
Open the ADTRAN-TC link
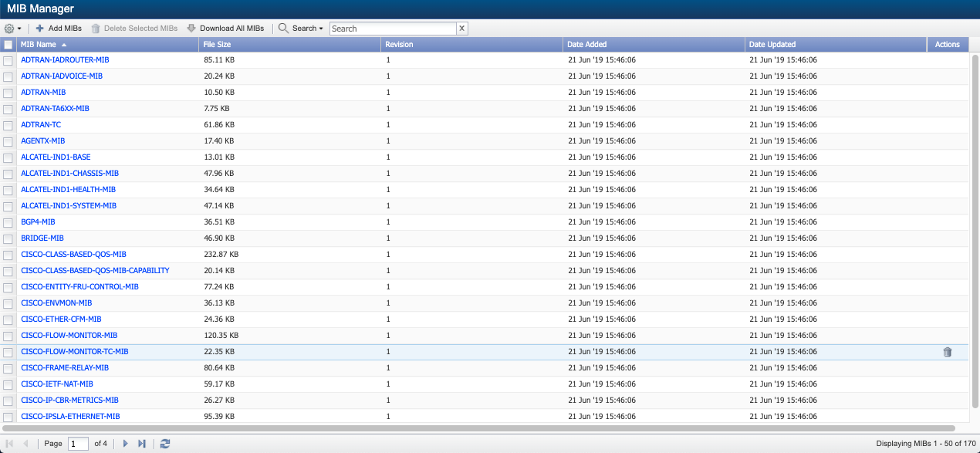point(41,124)
